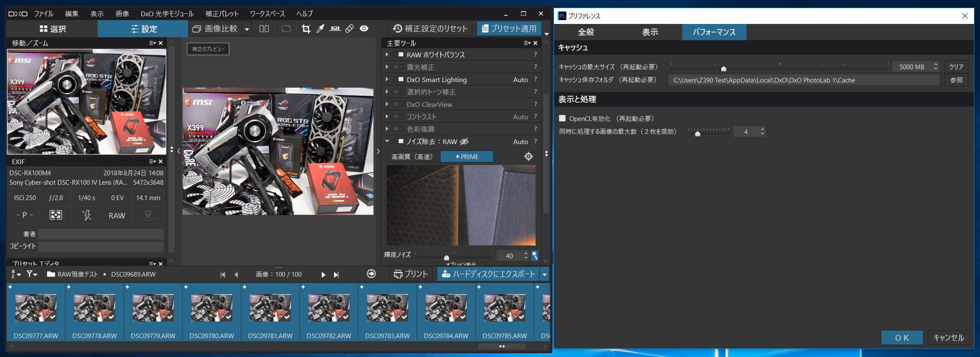Open the EXIF panel options menu
This screenshot has height=357, width=980.
[x=152, y=162]
